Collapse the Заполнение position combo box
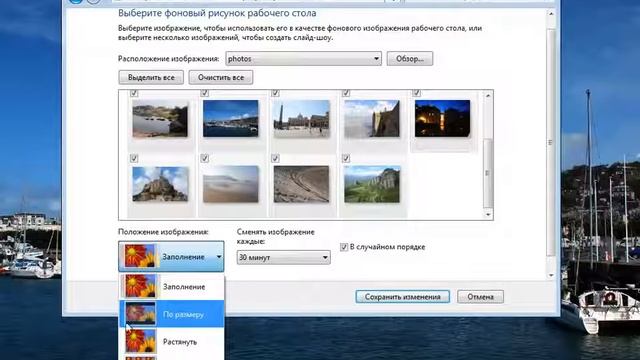The image size is (640, 360). (x=171, y=256)
